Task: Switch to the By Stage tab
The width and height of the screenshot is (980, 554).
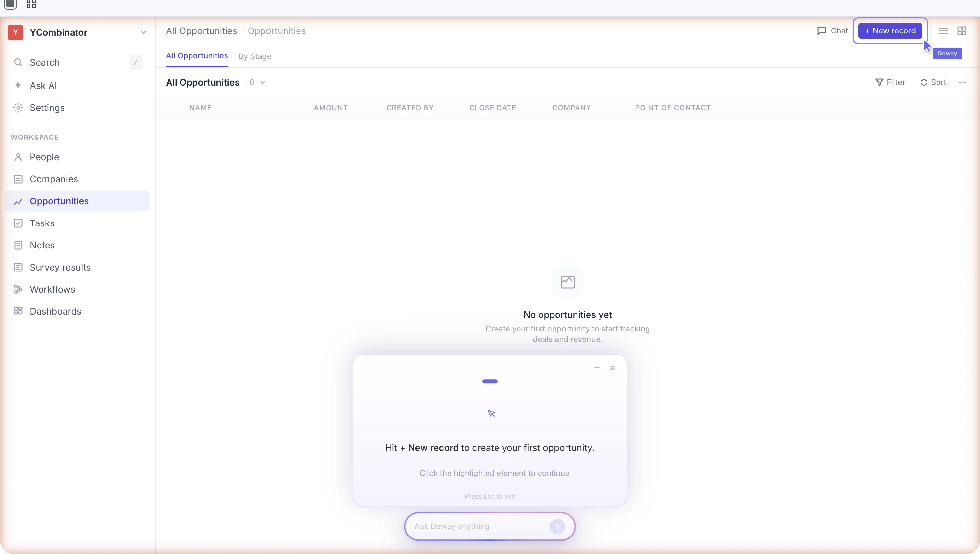Action: 255,56
